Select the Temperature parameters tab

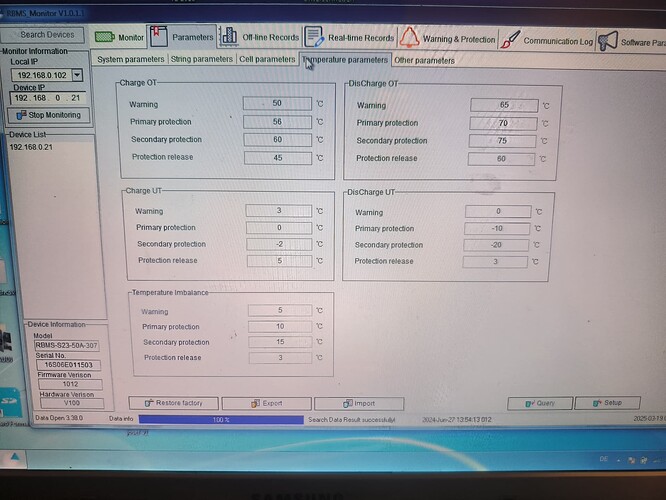345,60
